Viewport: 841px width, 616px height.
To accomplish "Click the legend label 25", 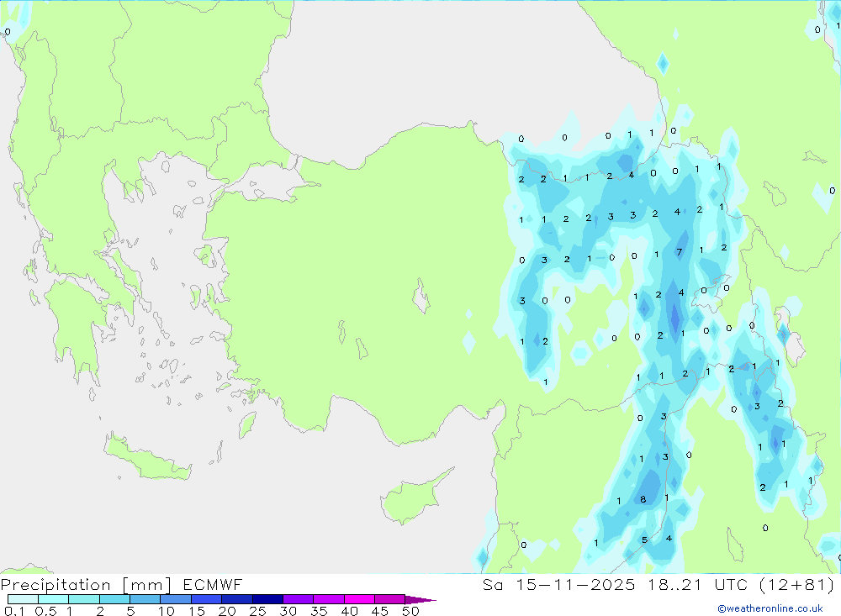I will [x=257, y=611].
